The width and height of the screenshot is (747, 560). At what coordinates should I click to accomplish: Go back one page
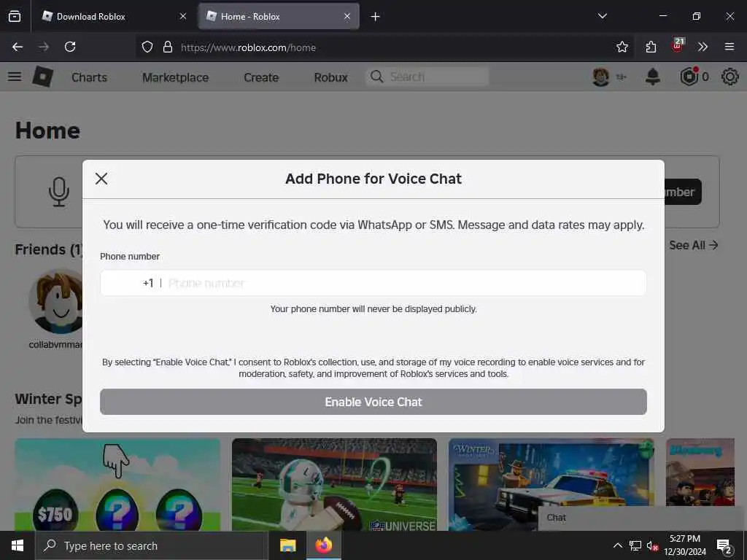point(18,47)
